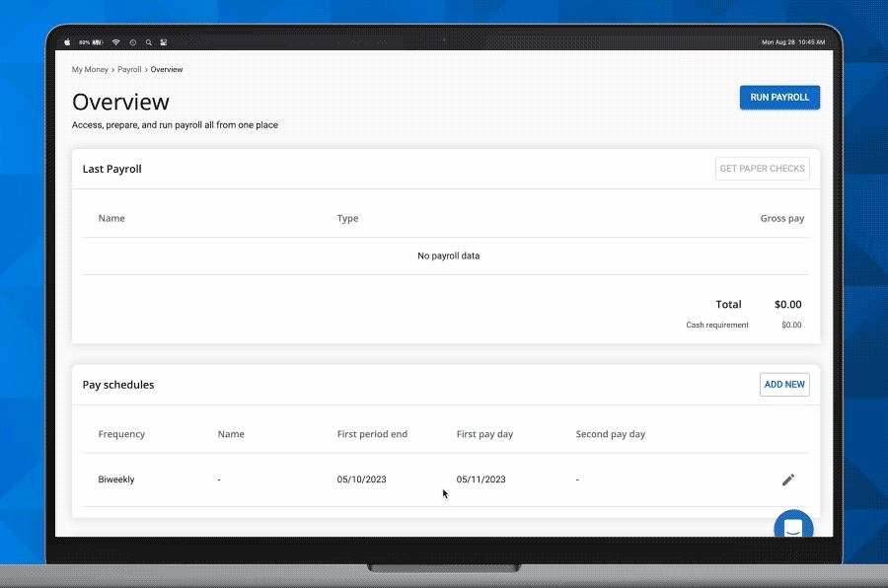888x588 pixels.
Task: Click the Overview breadcrumb item
Action: [167, 70]
